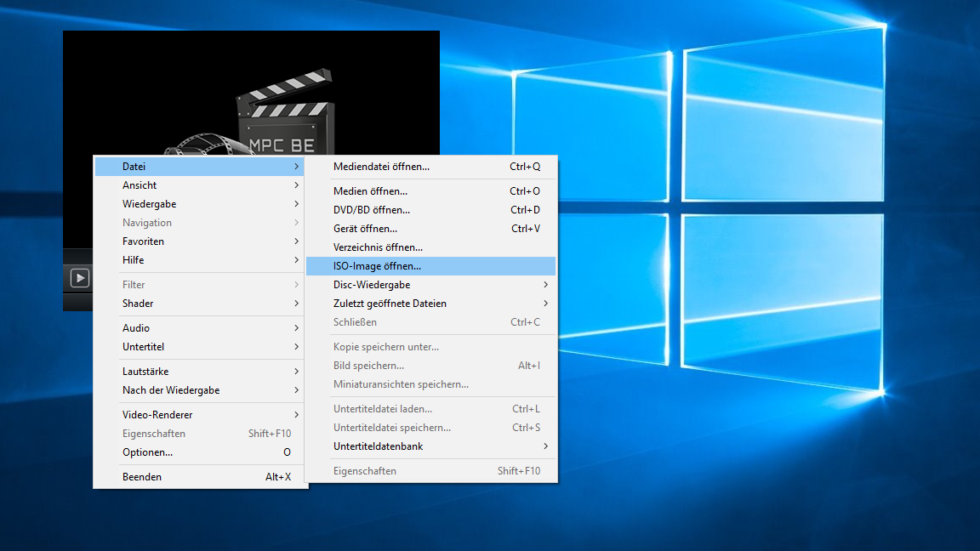
Task: Select 'Mediendatei öffnen...' menu entry
Action: pos(381,167)
